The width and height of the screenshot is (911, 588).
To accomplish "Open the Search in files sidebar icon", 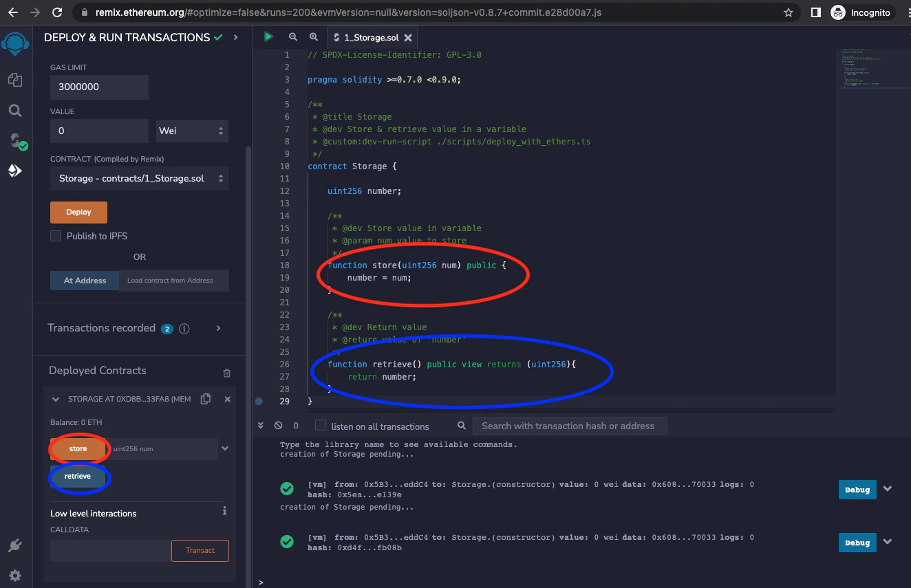I will [x=14, y=110].
